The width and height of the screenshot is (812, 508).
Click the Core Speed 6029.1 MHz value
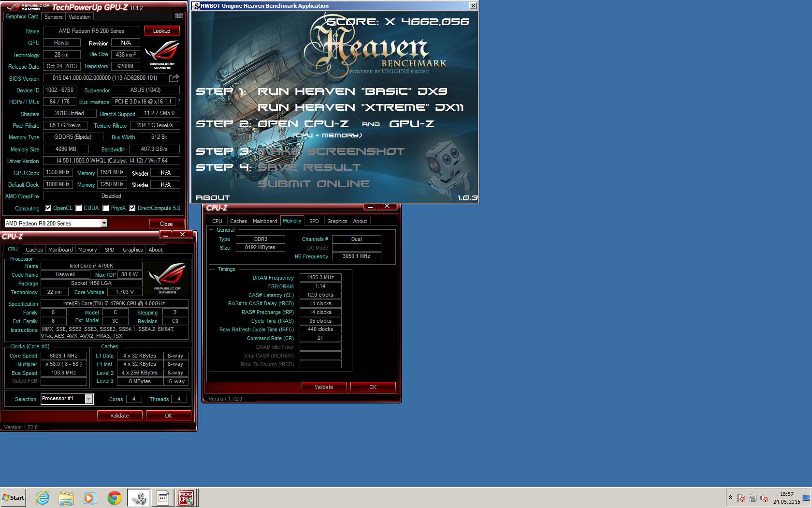(x=63, y=356)
